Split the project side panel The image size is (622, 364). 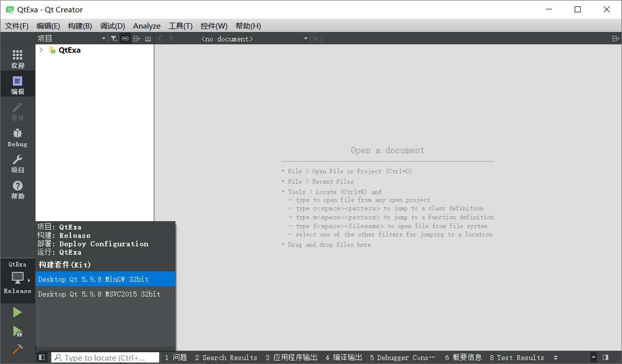pyautogui.click(x=137, y=38)
